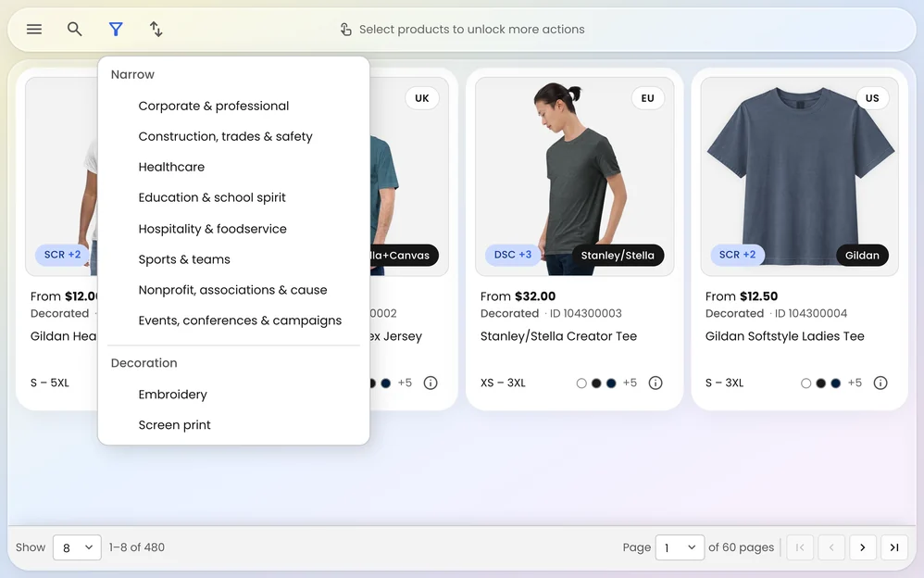
Task: Close the filter funnel menu
Action: coord(116,29)
